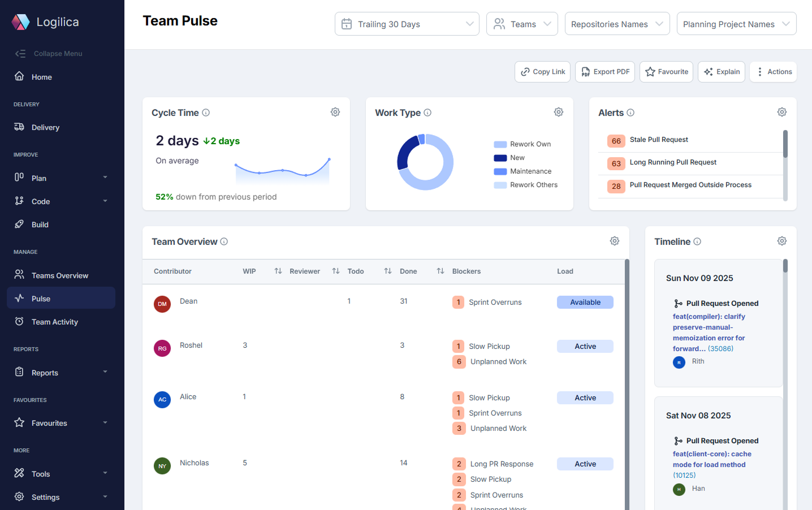Click Rith's avatar in Timeline

pos(679,362)
